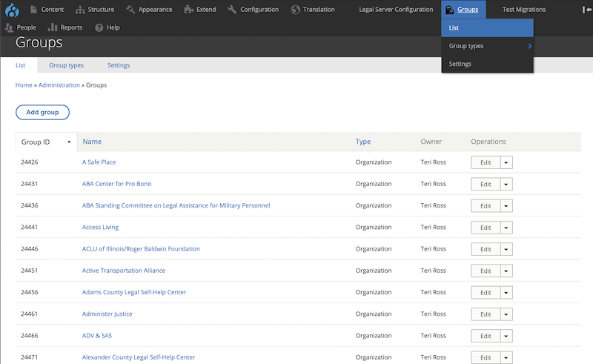Open Test Migrations menu item
The height and width of the screenshot is (364, 593).
(x=524, y=10)
